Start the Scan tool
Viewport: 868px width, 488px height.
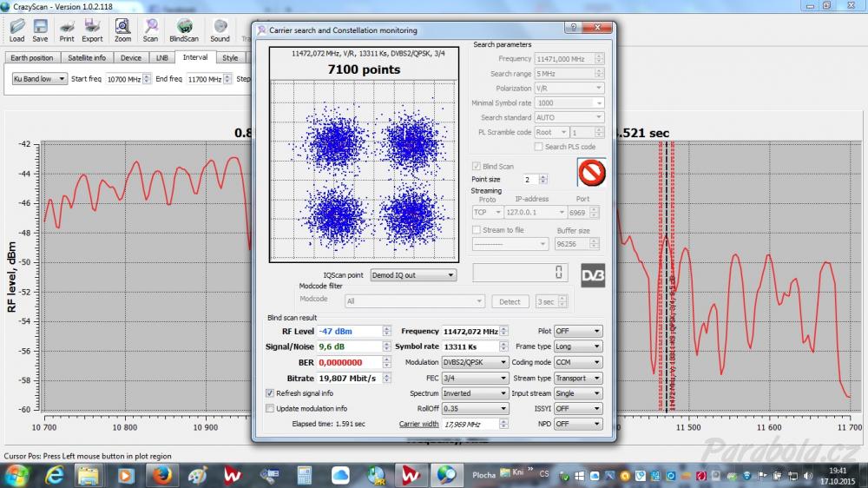[x=150, y=30]
